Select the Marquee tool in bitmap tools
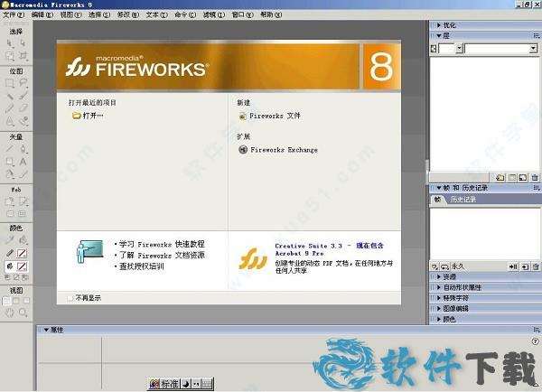The height and width of the screenshot is (392, 542). pos(10,82)
